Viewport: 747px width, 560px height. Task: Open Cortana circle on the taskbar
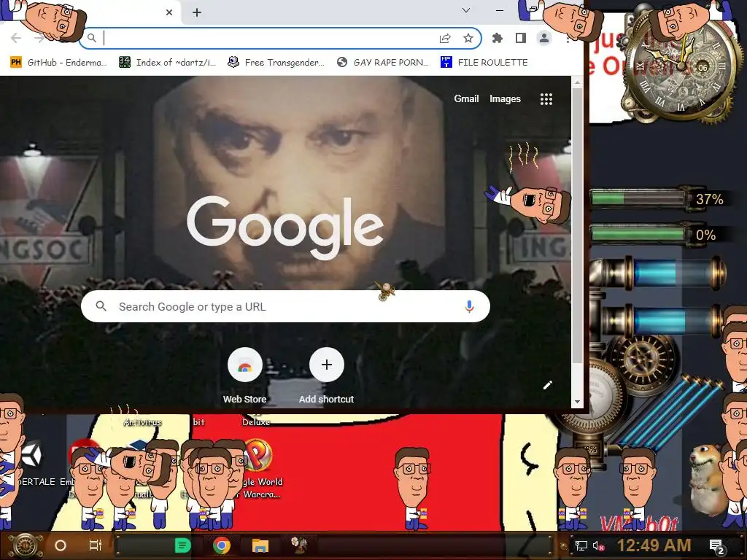click(x=61, y=545)
